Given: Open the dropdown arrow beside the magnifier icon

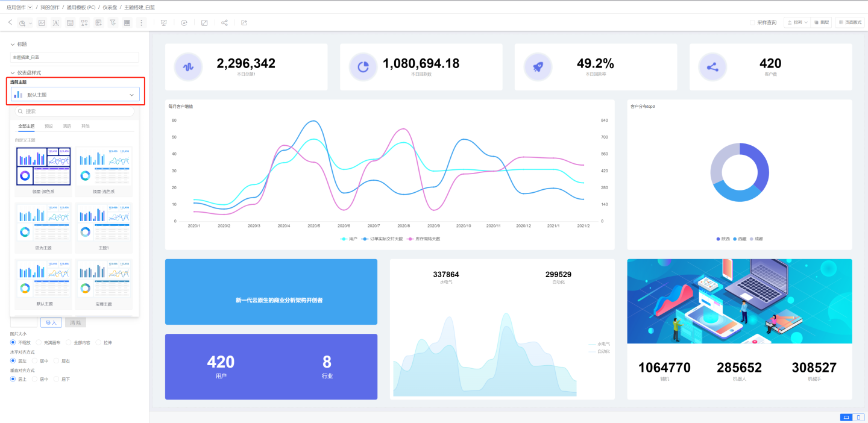Looking at the screenshot, I should 30,23.
